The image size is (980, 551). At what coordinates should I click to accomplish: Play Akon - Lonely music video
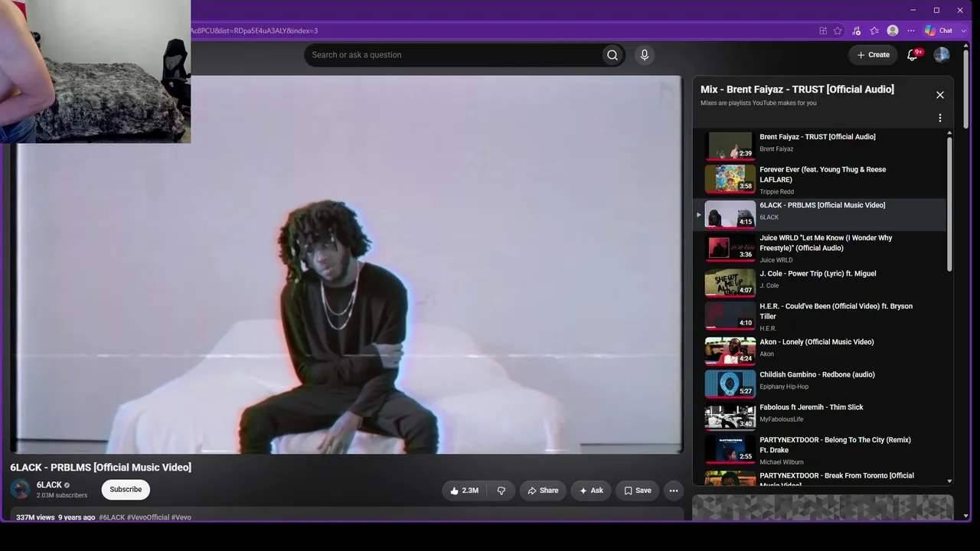click(x=820, y=350)
